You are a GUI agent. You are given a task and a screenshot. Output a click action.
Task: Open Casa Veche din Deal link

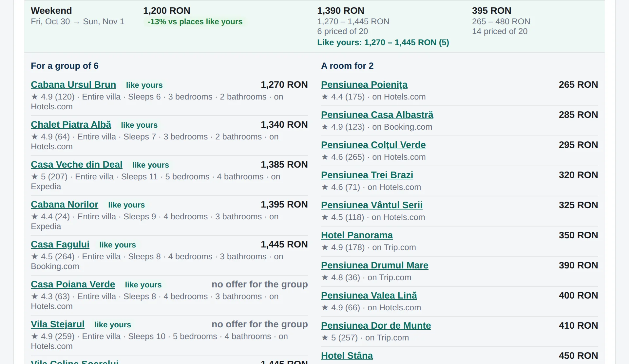(x=77, y=164)
